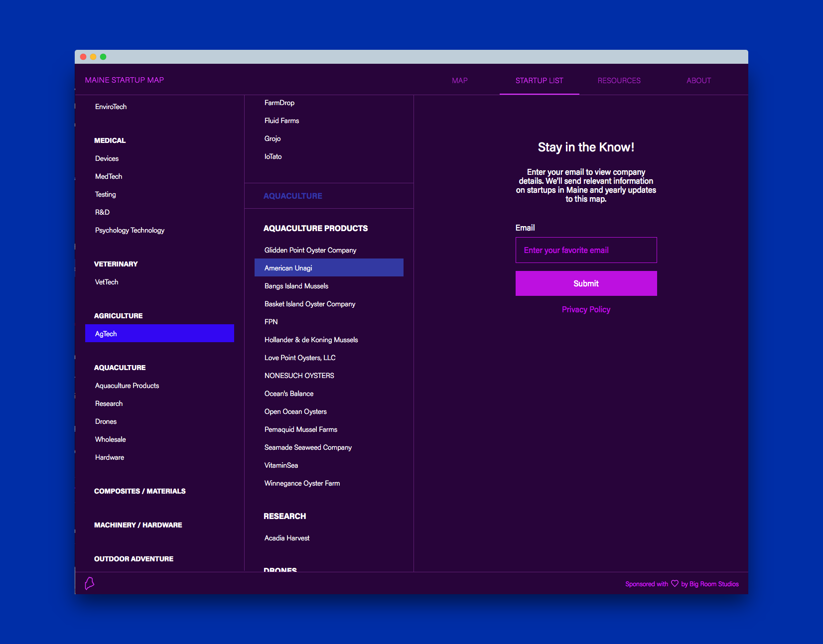This screenshot has height=644, width=823.
Task: Close the browser window with red button
Action: pos(83,57)
